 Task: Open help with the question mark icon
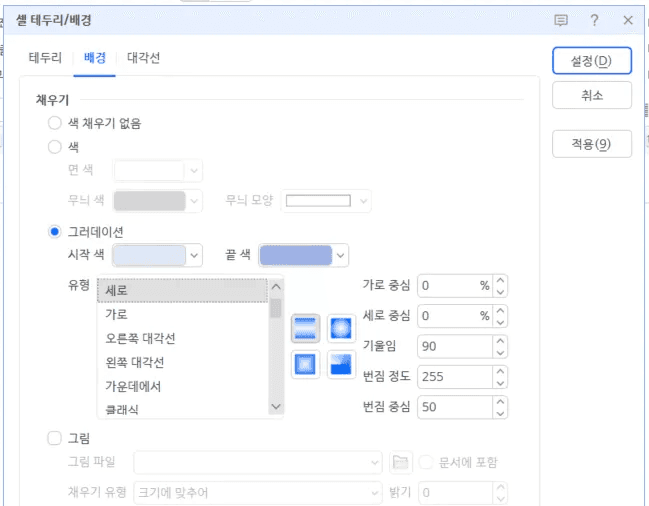pos(594,20)
